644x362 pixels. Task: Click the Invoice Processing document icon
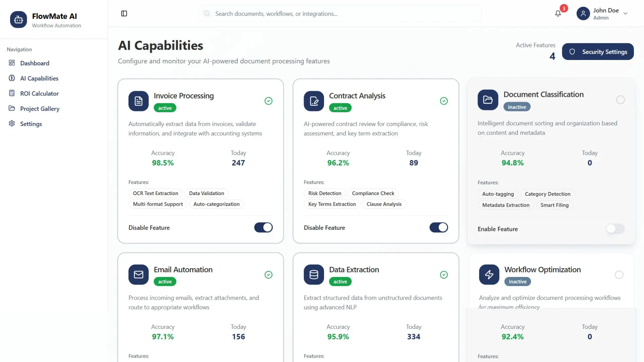pos(139,101)
